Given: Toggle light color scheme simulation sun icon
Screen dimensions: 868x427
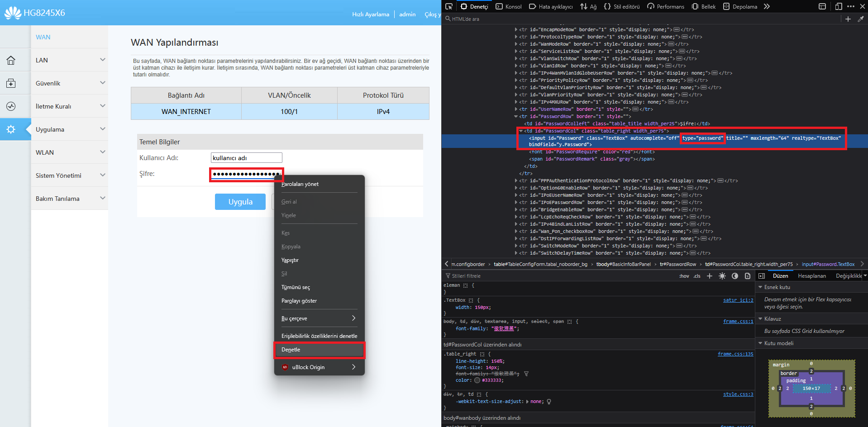Looking at the screenshot, I should pyautogui.click(x=722, y=276).
